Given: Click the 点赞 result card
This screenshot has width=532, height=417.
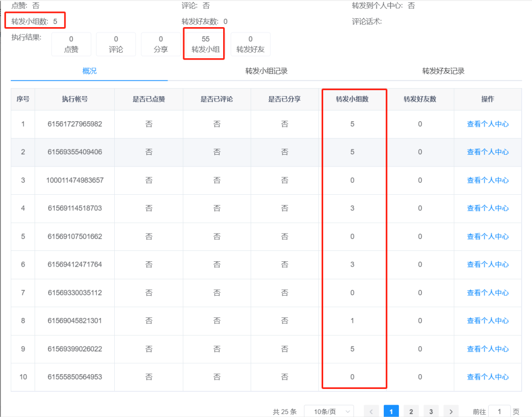Looking at the screenshot, I should point(71,44).
